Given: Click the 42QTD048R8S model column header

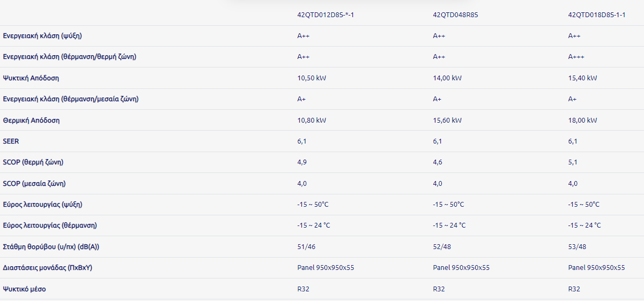Looking at the screenshot, I should click(x=455, y=15).
